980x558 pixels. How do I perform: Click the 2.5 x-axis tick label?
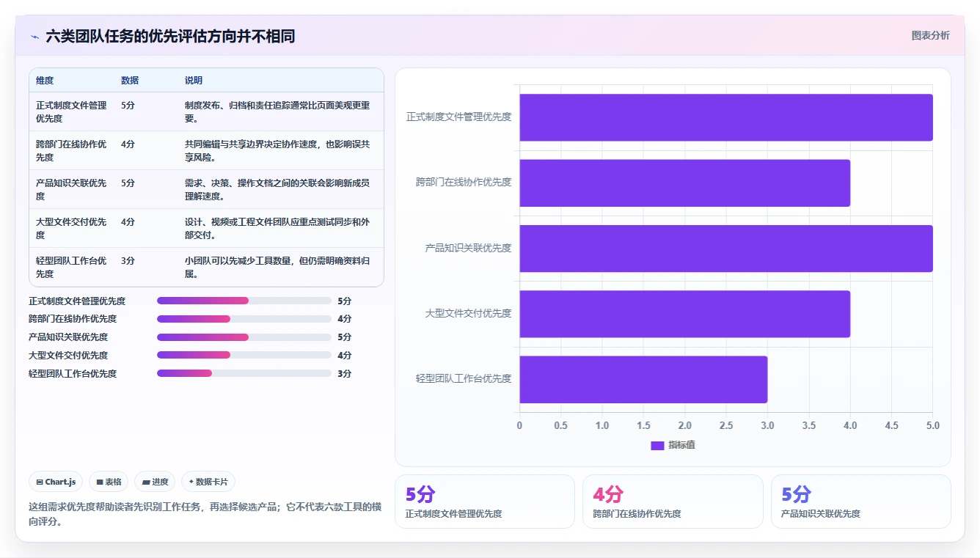[726, 425]
